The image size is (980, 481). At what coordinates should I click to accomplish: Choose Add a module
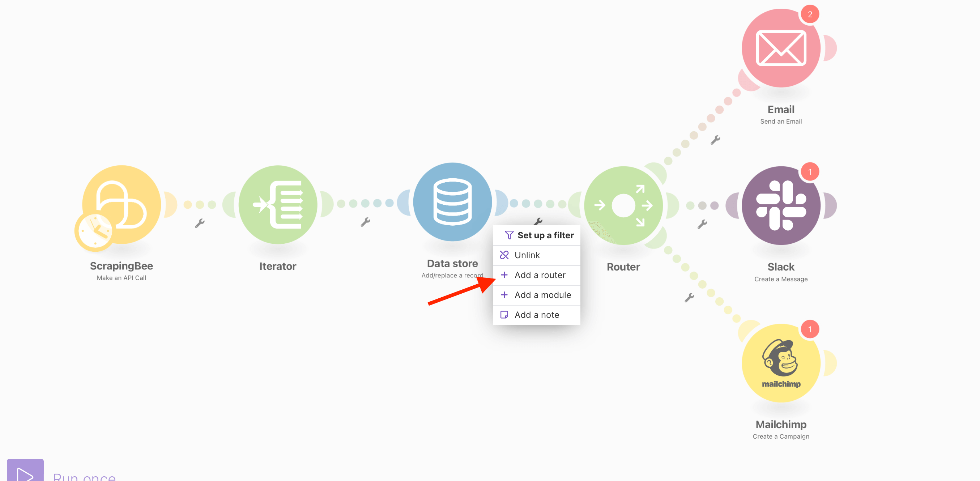pyautogui.click(x=536, y=295)
